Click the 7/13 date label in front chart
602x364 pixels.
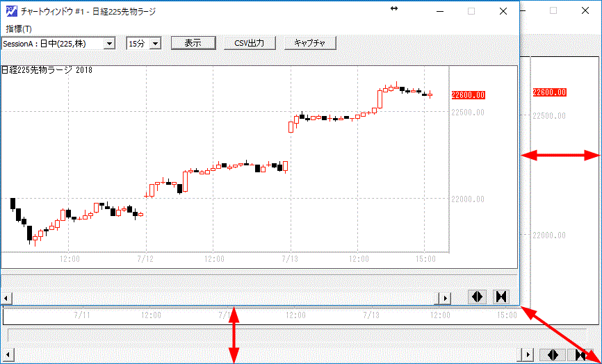click(x=290, y=259)
